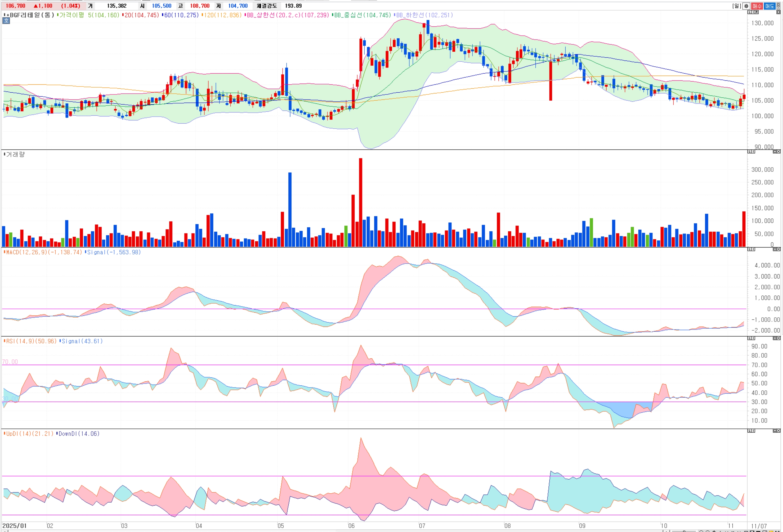Close the 거래량 volume panel
Image resolution: width=783 pixels, height=532 pixels.
(778, 151)
